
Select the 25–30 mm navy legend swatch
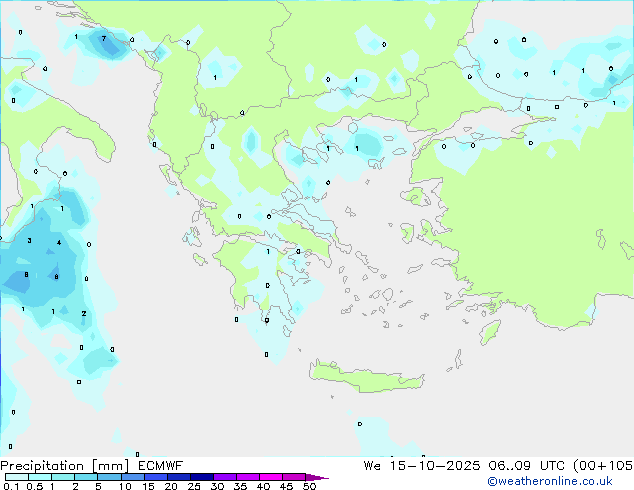[x=202, y=477]
